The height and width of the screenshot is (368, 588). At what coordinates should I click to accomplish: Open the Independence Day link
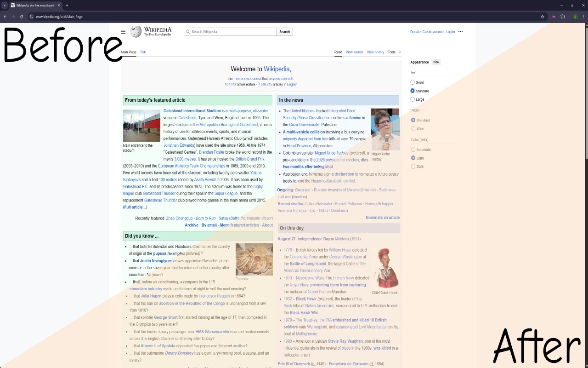tap(314, 239)
